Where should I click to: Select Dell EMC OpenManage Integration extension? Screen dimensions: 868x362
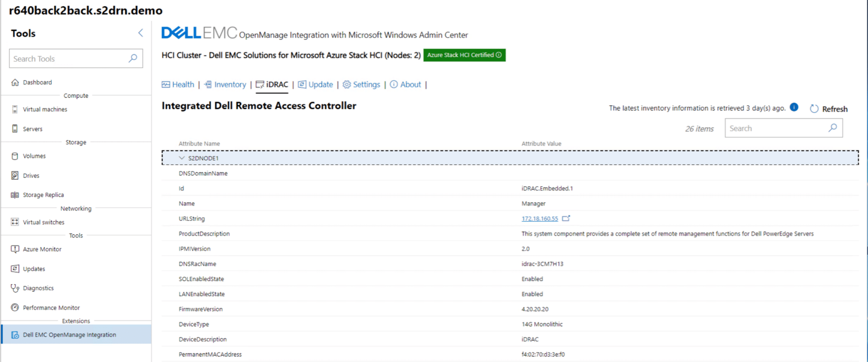click(x=76, y=335)
